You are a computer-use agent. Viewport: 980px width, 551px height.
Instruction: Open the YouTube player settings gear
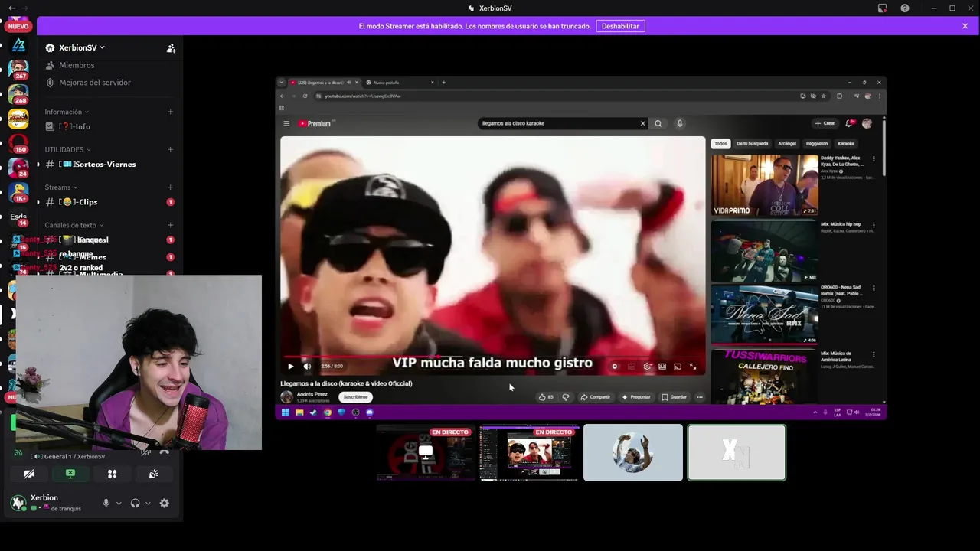[x=647, y=367]
